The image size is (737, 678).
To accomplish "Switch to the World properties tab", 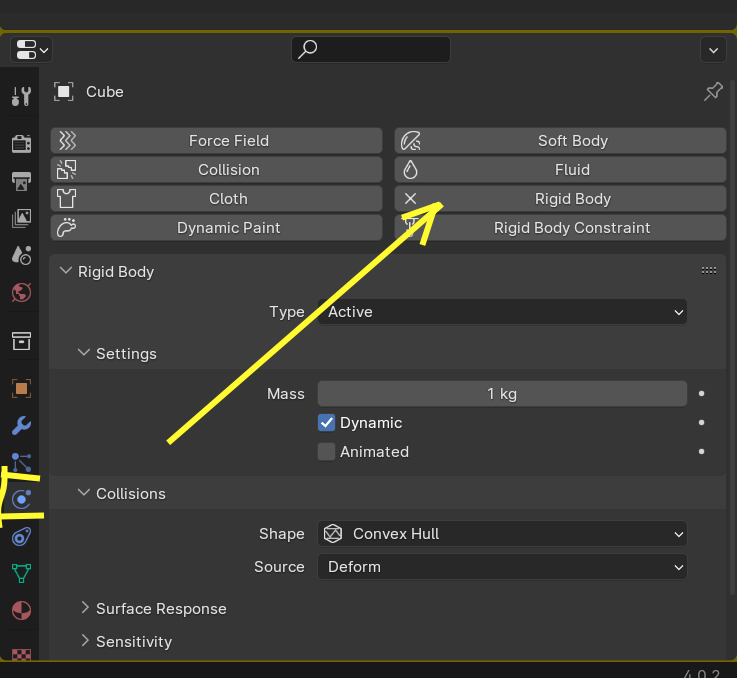I will (21, 292).
